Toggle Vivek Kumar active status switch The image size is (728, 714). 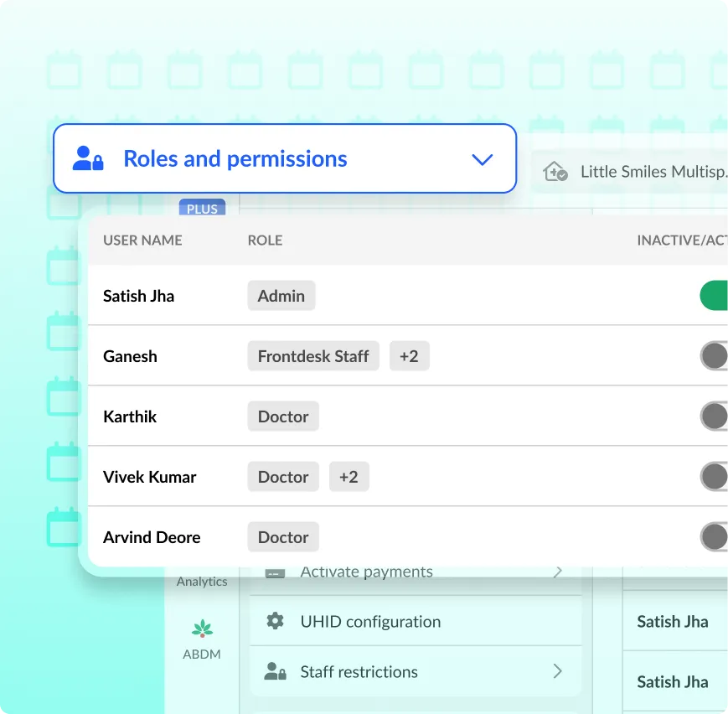click(x=714, y=477)
